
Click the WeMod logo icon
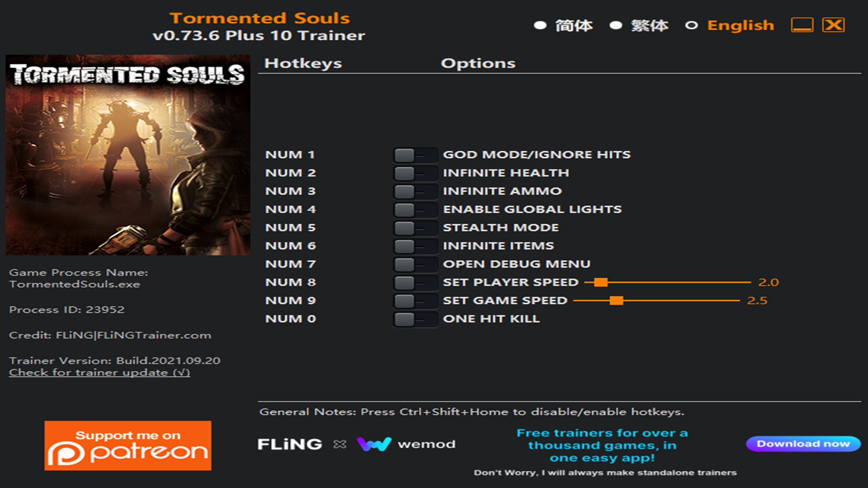[374, 444]
